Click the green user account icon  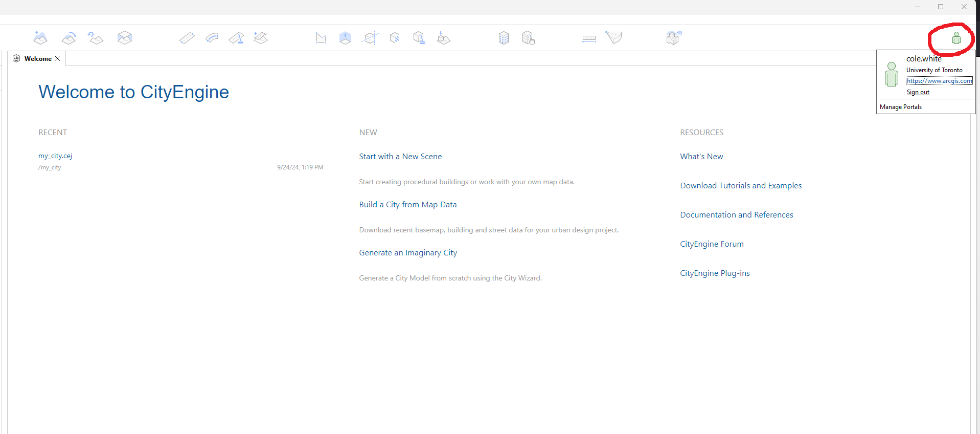pos(956,38)
